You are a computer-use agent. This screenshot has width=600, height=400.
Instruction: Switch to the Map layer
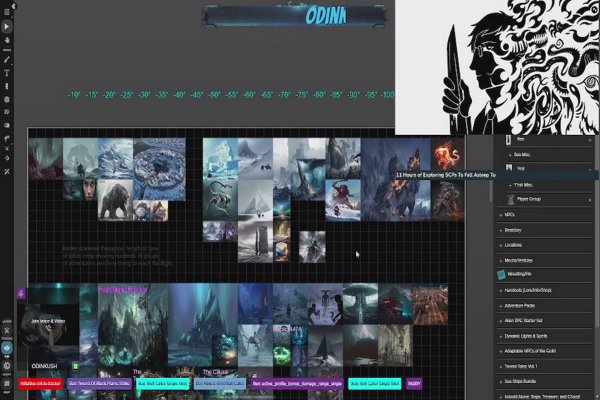point(7,383)
